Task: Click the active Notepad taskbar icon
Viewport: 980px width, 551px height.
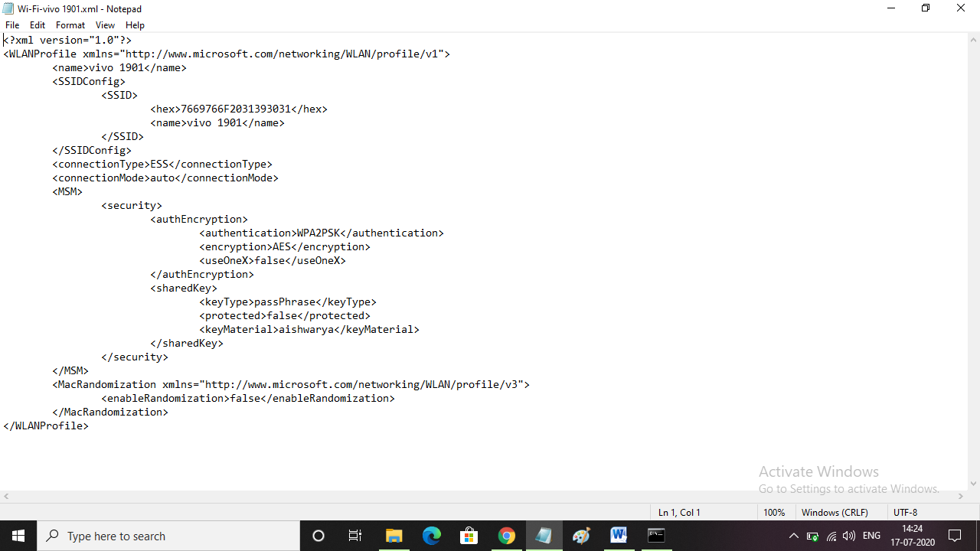Action: [x=544, y=536]
